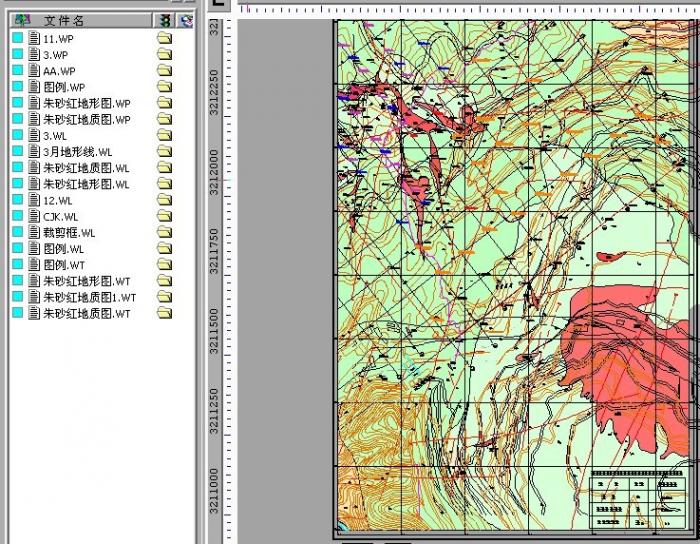Click the folder icon for 11.WP
Image resolution: width=700 pixels, height=544 pixels.
click(x=164, y=38)
